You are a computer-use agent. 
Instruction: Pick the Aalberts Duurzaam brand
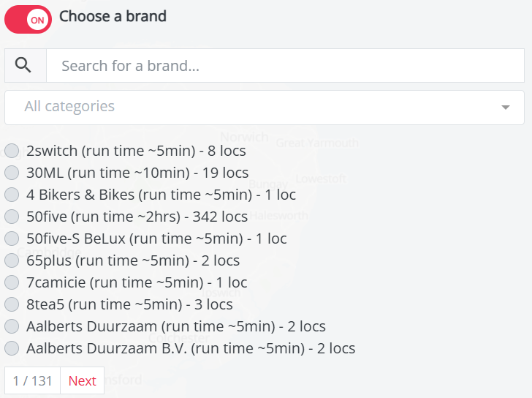[12, 327]
